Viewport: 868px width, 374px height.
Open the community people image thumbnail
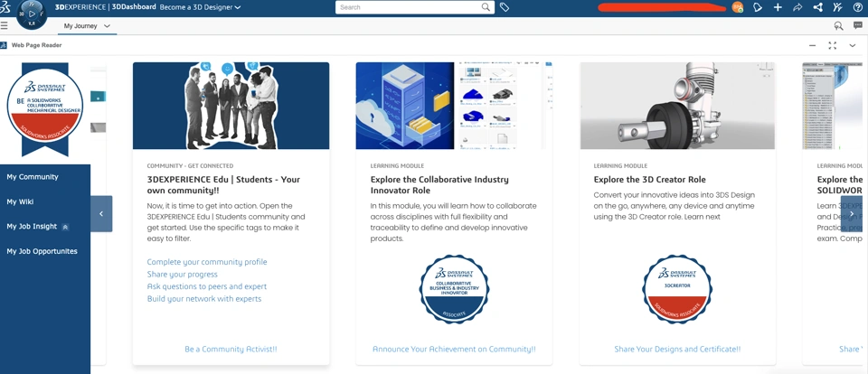point(231,106)
